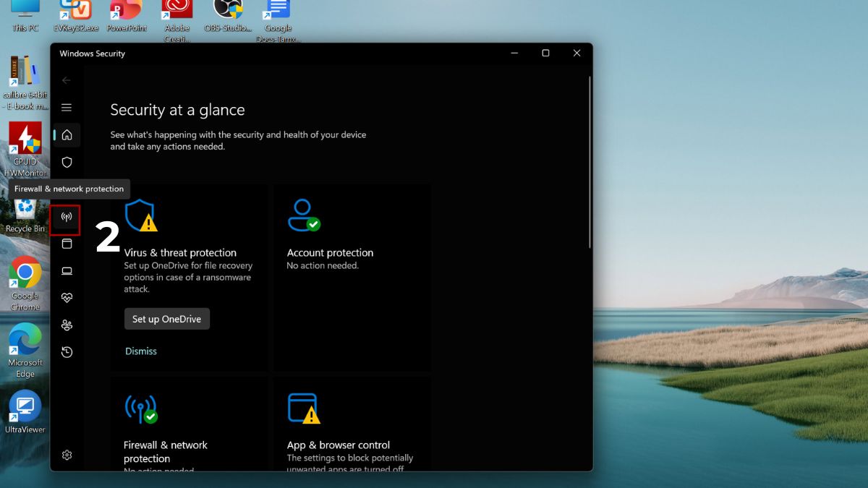Click the Security at a glance heading
This screenshot has width=868, height=488.
click(177, 110)
